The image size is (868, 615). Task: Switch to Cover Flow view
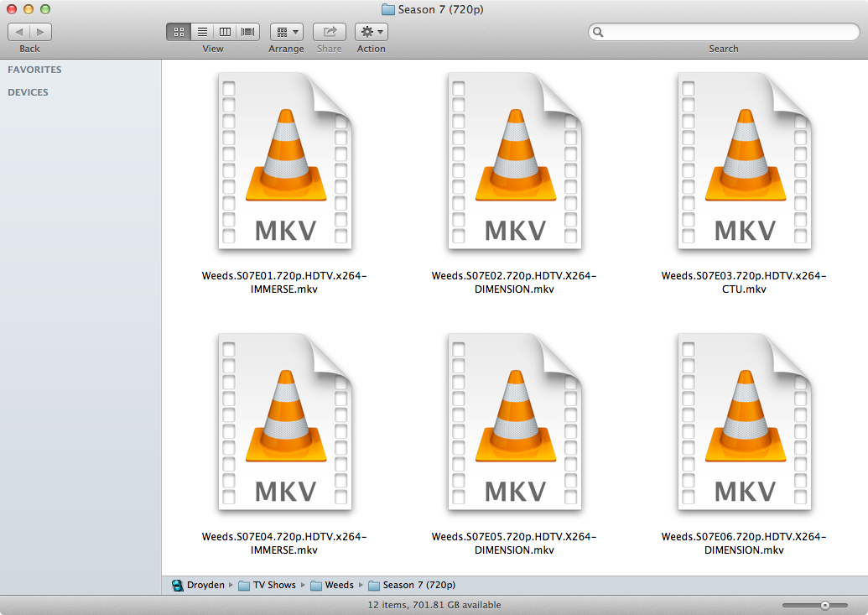point(248,32)
